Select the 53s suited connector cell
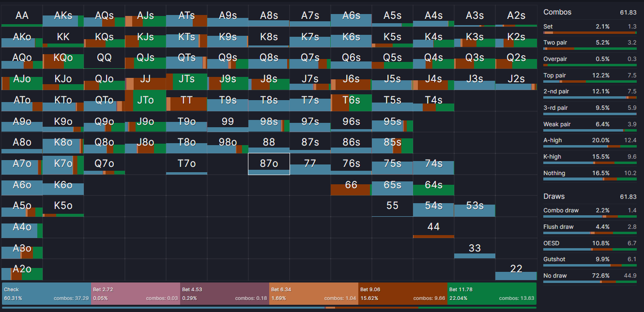 [x=475, y=206]
